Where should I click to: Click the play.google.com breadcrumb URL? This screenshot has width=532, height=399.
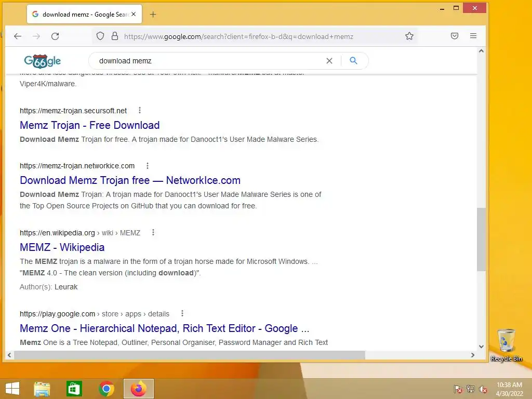95,314
